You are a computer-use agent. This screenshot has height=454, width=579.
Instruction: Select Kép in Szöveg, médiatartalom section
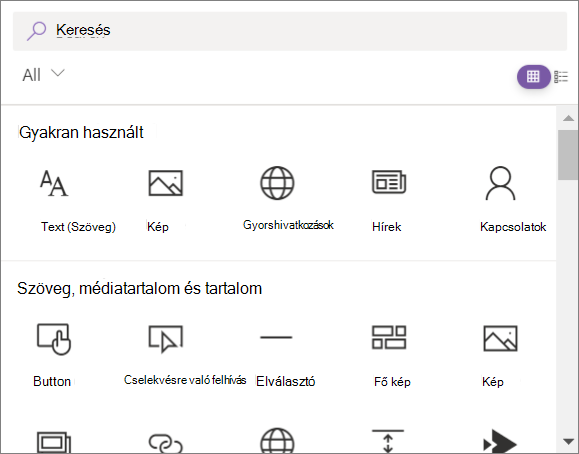click(x=500, y=338)
